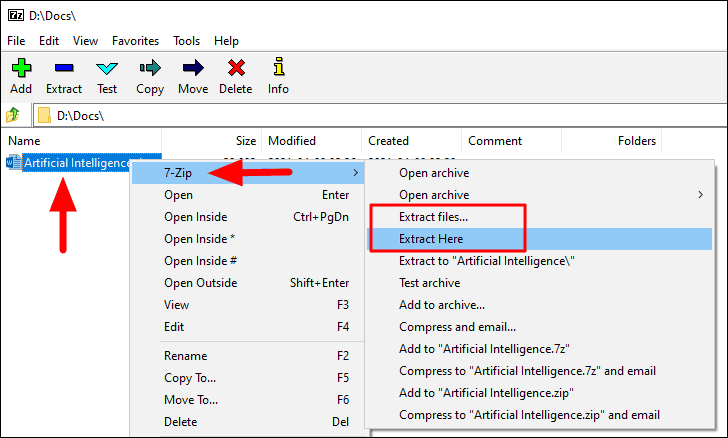This screenshot has height=438, width=728.
Task: Expand the 7-Zip submenu entry
Action: (248, 173)
